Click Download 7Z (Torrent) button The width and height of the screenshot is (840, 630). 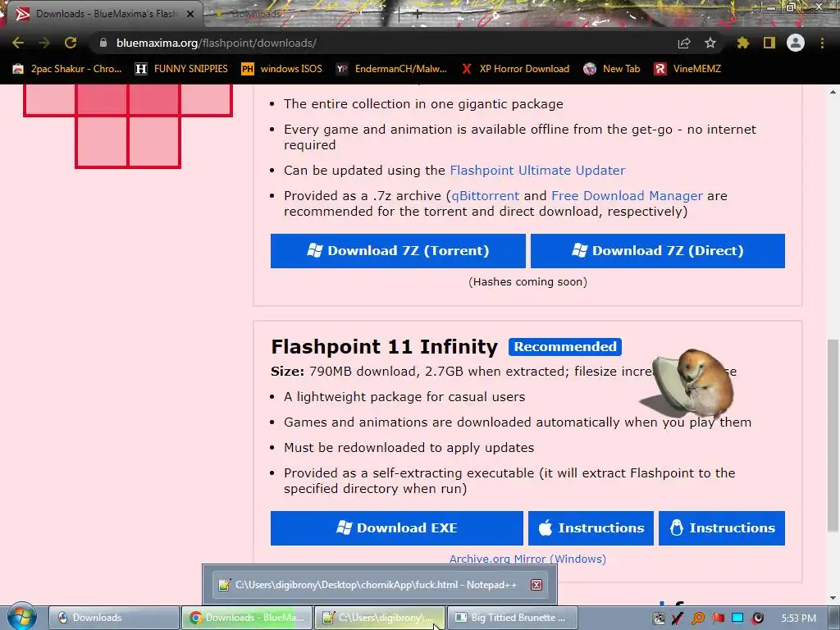[x=398, y=251]
